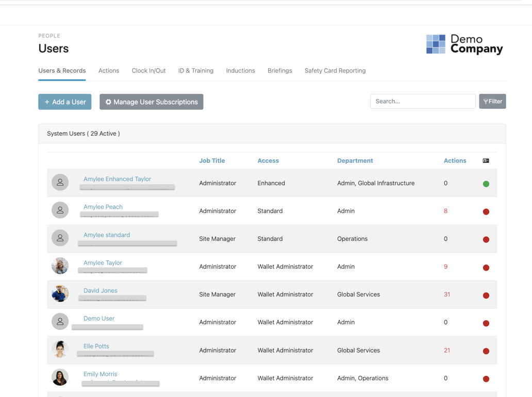Open the Briefings tab
This screenshot has width=532, height=397.
279,71
